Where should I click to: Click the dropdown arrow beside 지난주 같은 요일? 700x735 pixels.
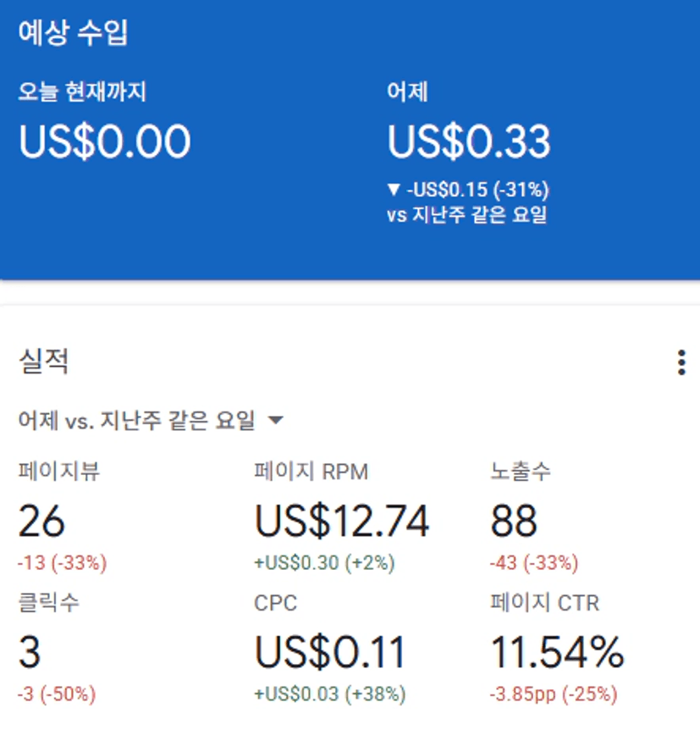[x=274, y=420]
